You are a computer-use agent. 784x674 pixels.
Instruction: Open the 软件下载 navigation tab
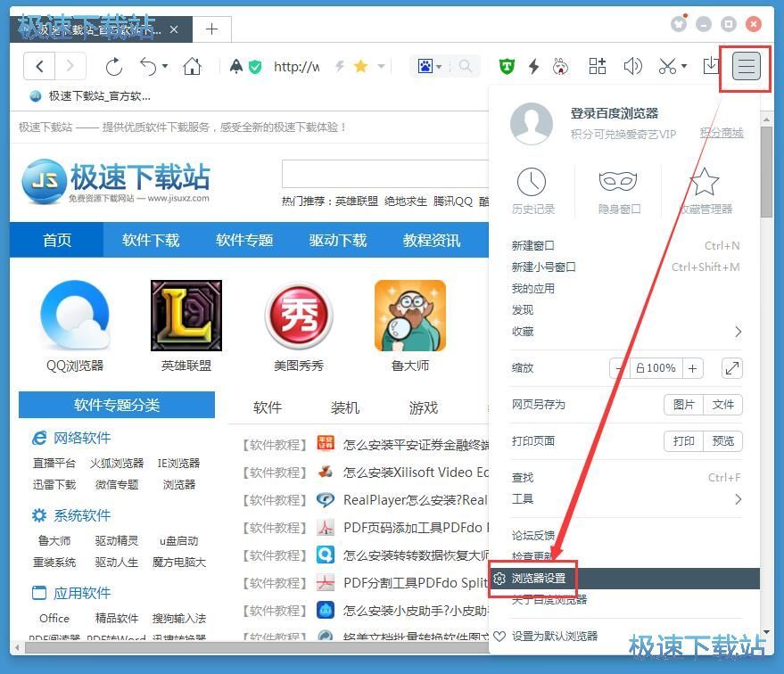click(x=151, y=241)
